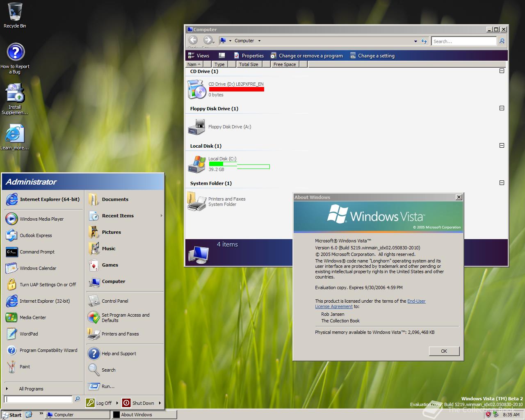Click the Start button

click(x=11, y=415)
